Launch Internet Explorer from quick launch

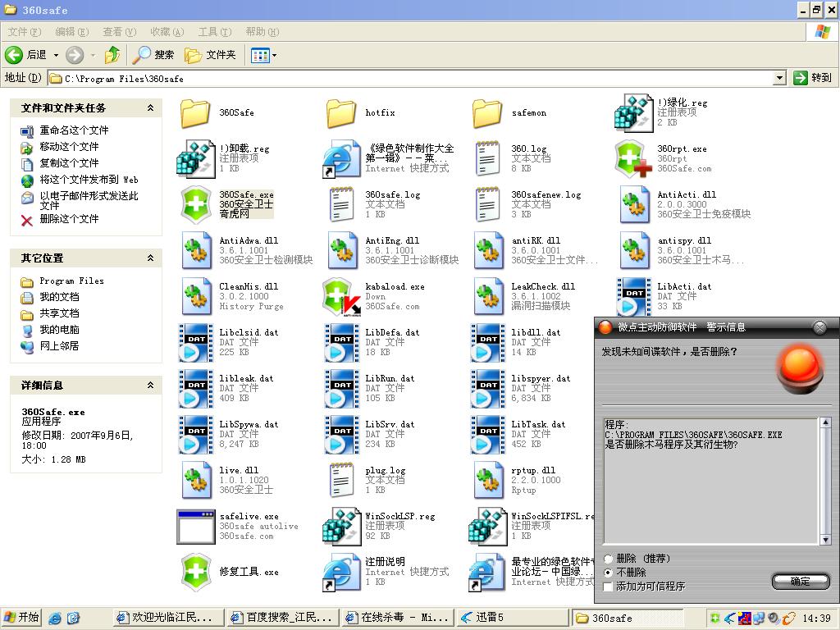click(x=55, y=619)
